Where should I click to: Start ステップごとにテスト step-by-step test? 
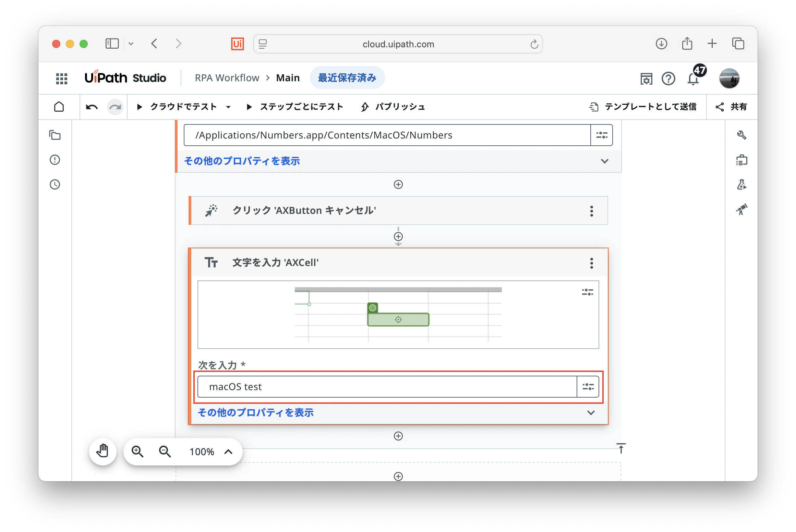[x=295, y=107]
